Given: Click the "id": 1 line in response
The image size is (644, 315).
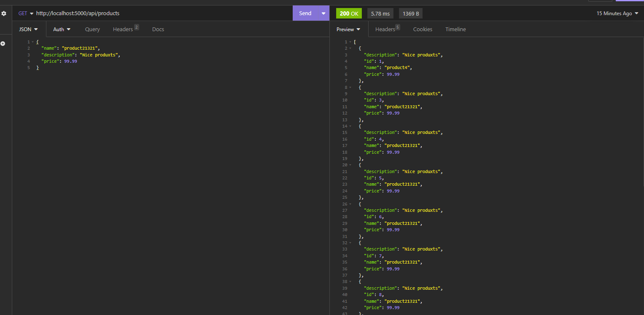Looking at the screenshot, I should point(374,61).
